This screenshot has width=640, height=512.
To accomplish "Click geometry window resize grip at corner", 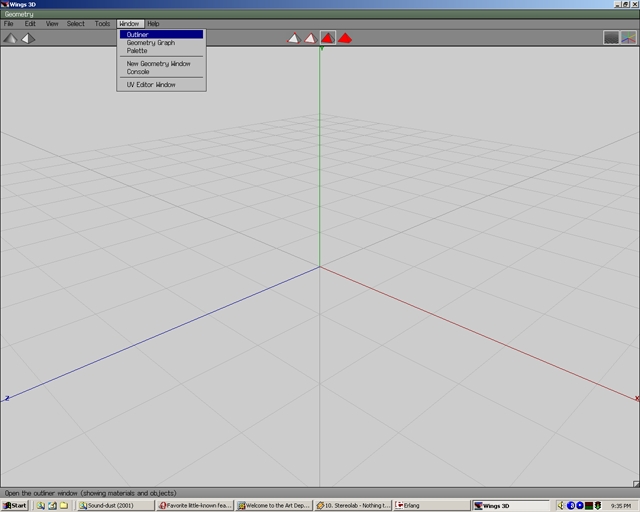I will point(636,484).
